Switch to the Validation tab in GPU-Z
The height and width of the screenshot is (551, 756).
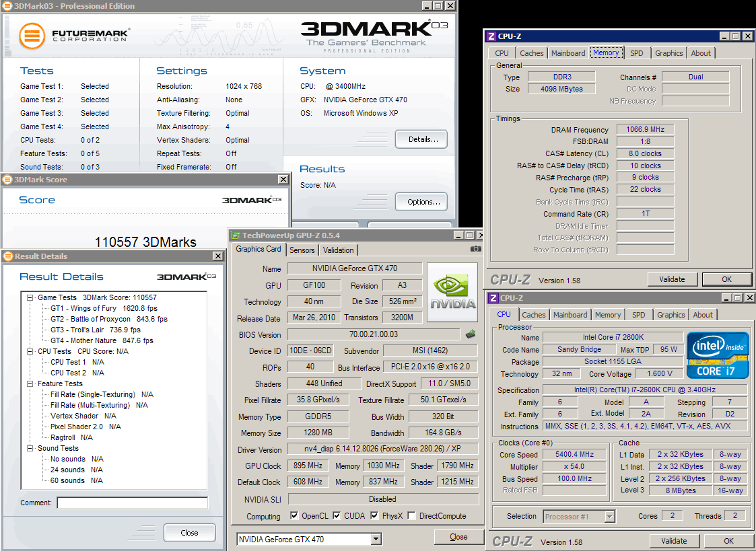(x=338, y=250)
